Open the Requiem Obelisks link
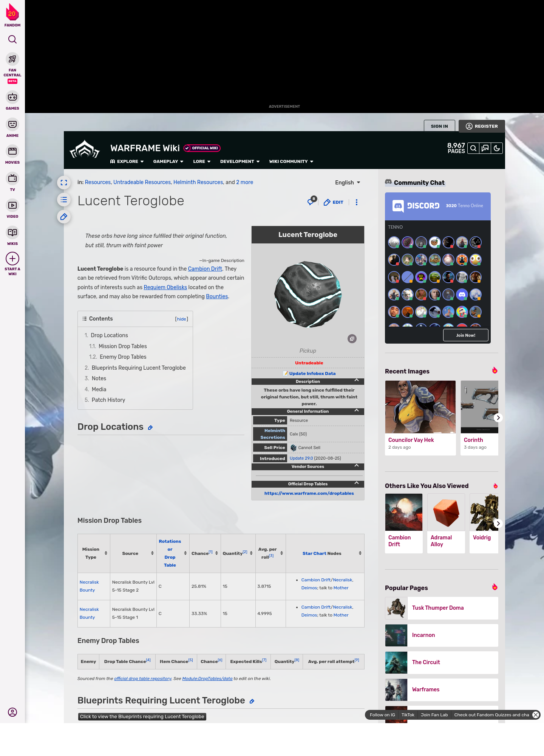 tap(165, 287)
